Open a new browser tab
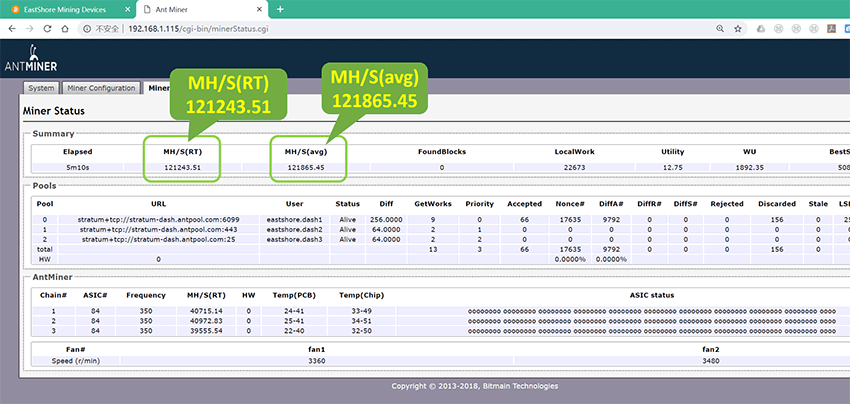Screen dimensions: 850x404 [x=280, y=9]
